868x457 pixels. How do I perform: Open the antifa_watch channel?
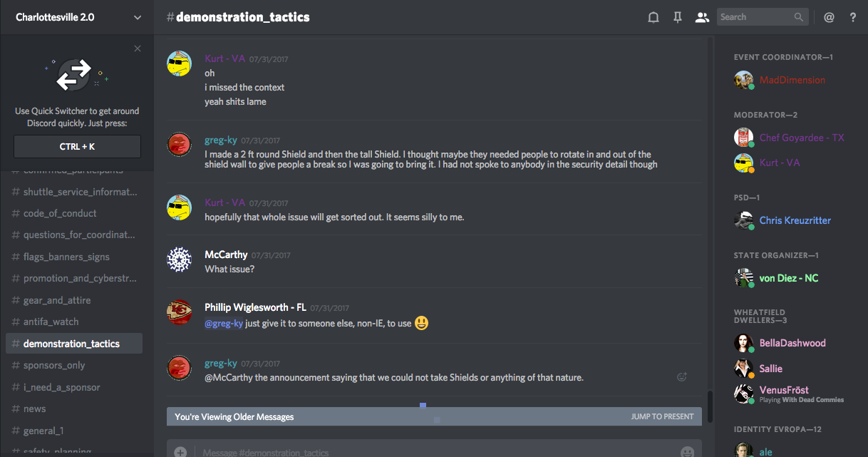tap(51, 322)
